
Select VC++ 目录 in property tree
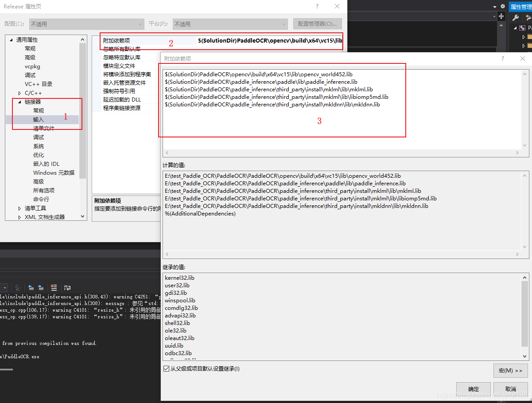tap(39, 84)
